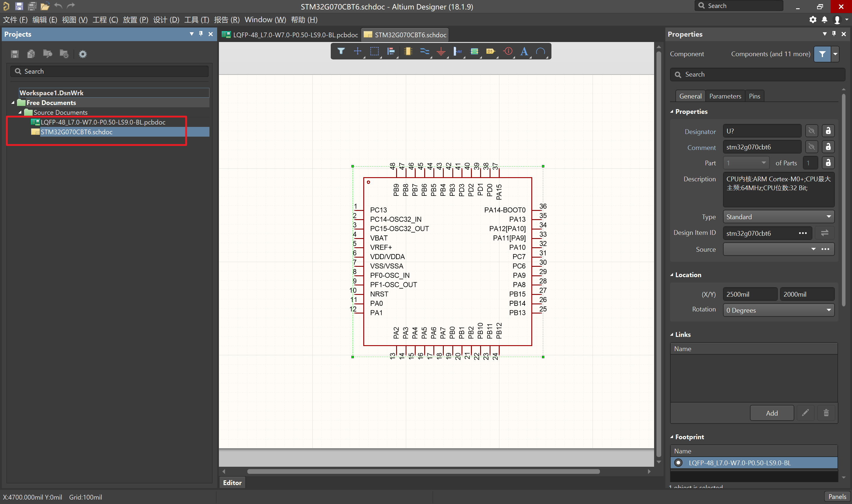Collapse the Free Documents tree node
The height and width of the screenshot is (504, 852).
click(13, 103)
